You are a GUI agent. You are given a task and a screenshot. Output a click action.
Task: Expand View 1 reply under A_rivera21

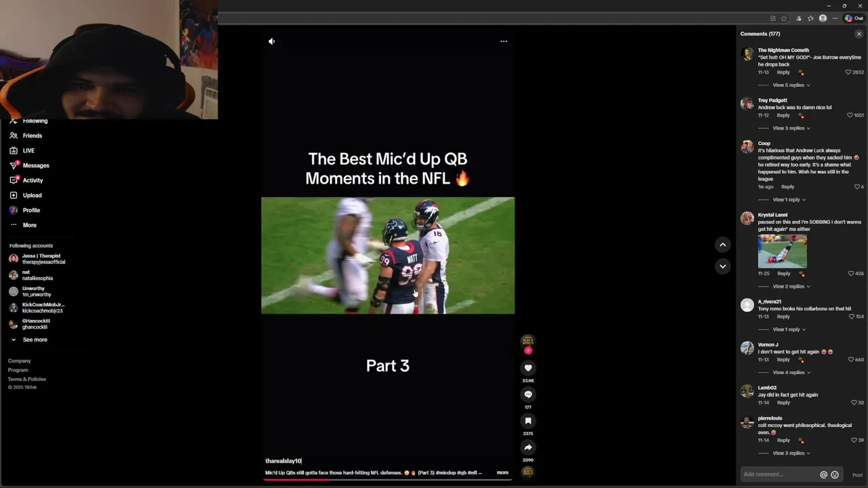pos(789,329)
